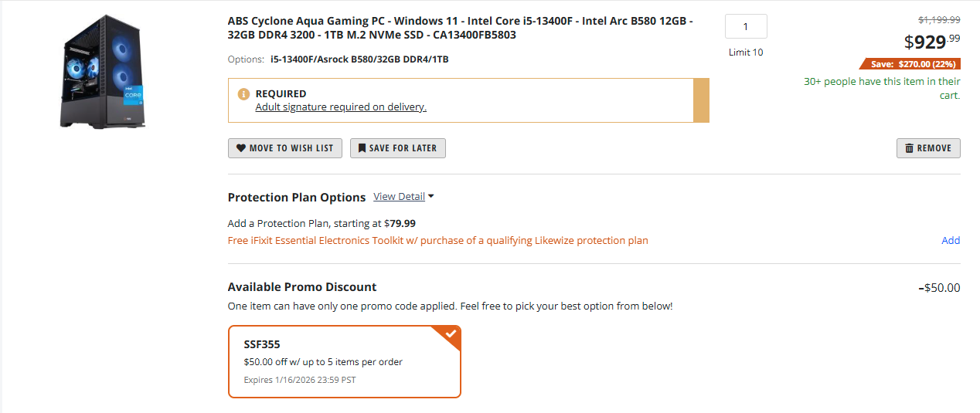Click the Save $270.00 (22%) badge
Image resolution: width=980 pixels, height=413 pixels.
pyautogui.click(x=910, y=64)
